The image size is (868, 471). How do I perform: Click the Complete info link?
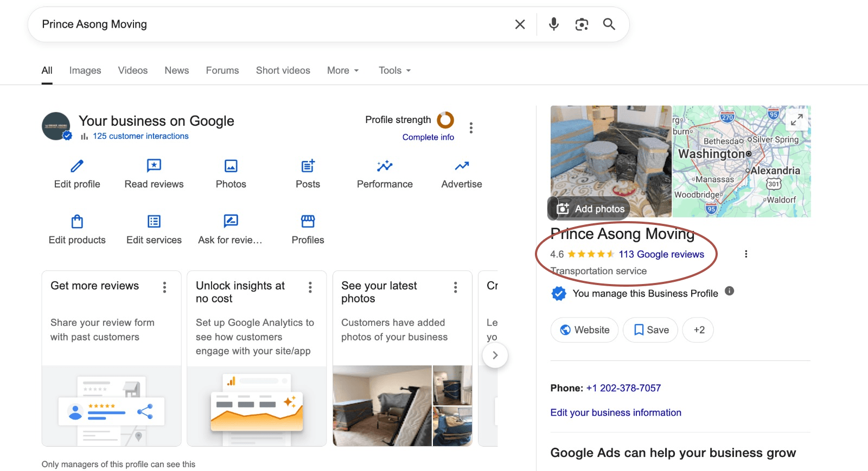click(428, 137)
